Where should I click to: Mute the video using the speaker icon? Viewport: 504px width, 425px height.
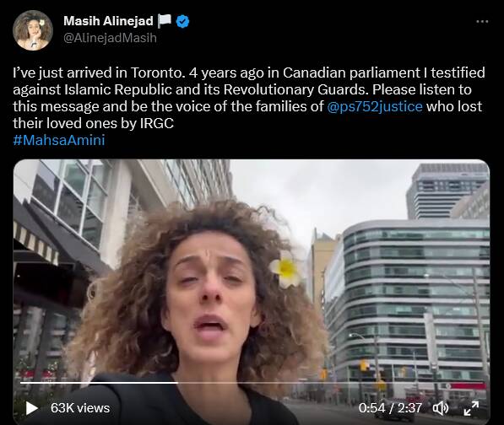441,408
